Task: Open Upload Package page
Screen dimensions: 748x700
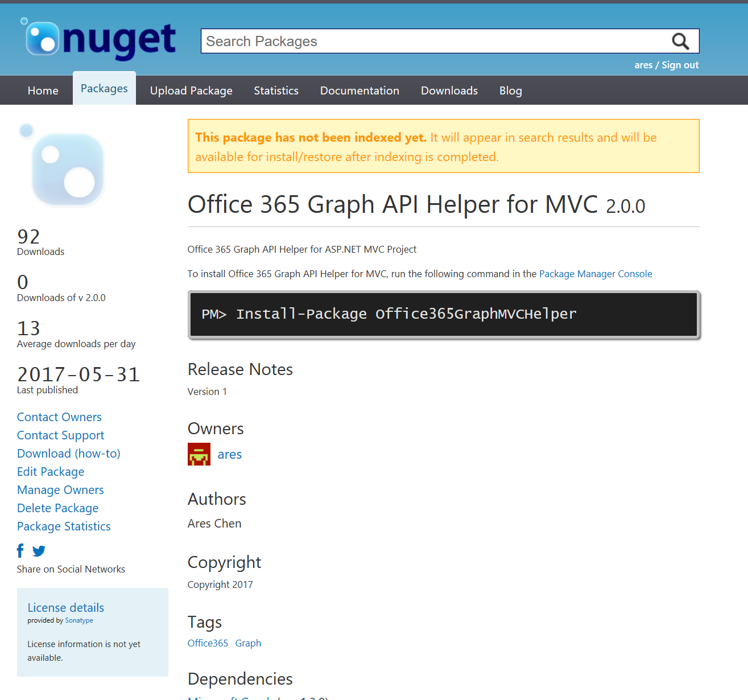Action: click(191, 90)
